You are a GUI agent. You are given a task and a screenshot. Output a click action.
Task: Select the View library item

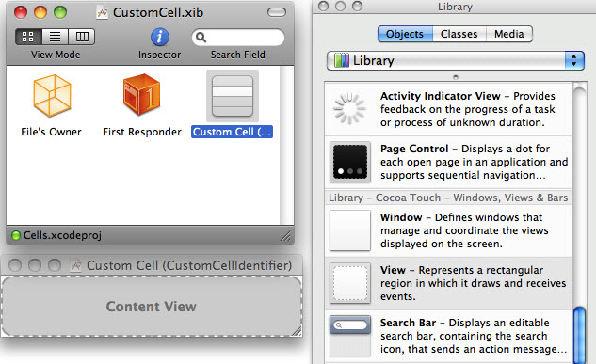coord(448,283)
